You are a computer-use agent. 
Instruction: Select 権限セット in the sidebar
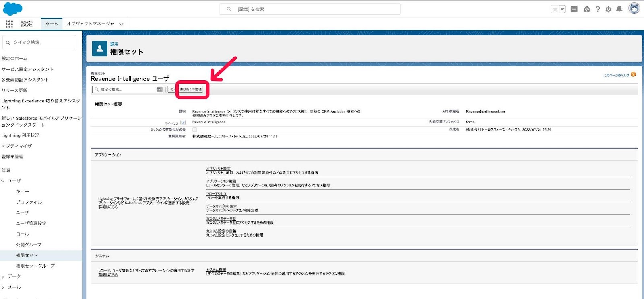pyautogui.click(x=27, y=255)
